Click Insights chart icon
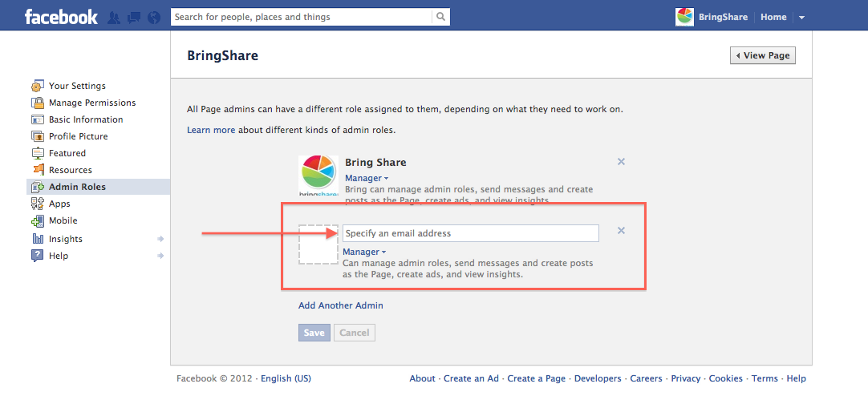This screenshot has width=868, height=416. (x=38, y=239)
